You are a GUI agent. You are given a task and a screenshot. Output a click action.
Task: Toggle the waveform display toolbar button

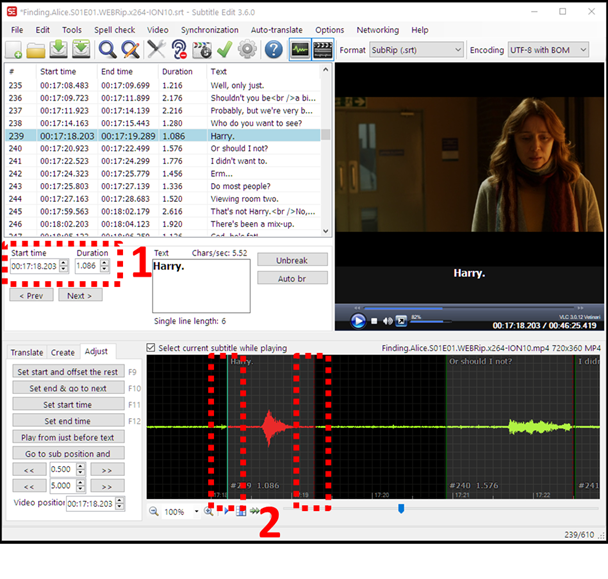pos(299,50)
